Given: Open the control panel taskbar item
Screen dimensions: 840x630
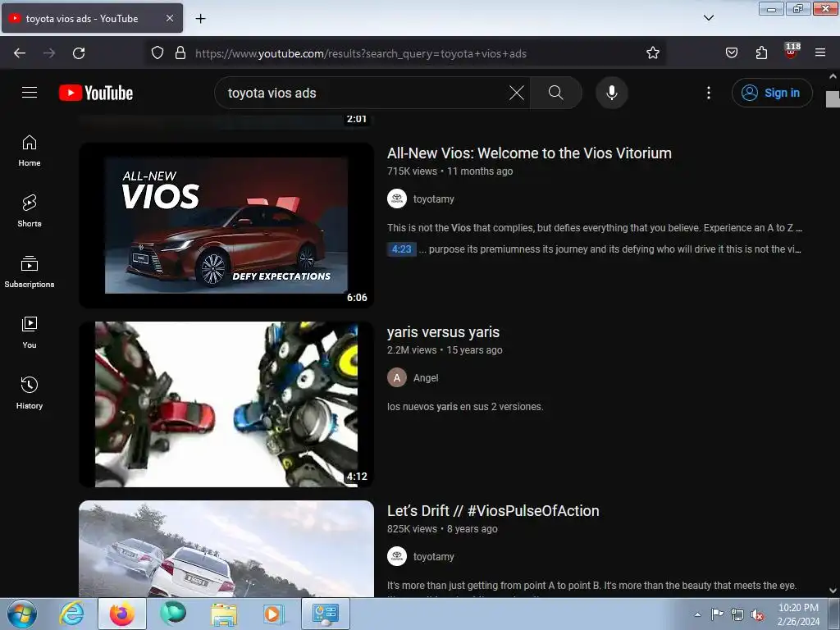Looking at the screenshot, I should [325, 614].
